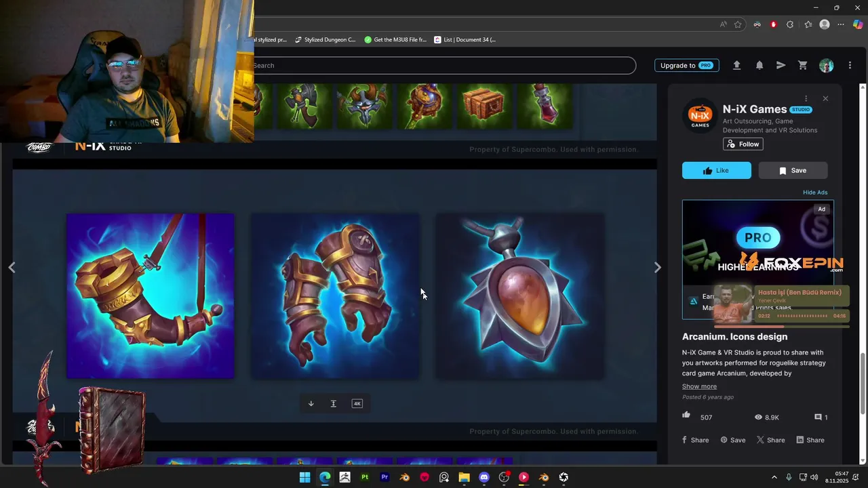868x488 pixels.
Task: Open File Explorer from taskbar
Action: coord(464,477)
